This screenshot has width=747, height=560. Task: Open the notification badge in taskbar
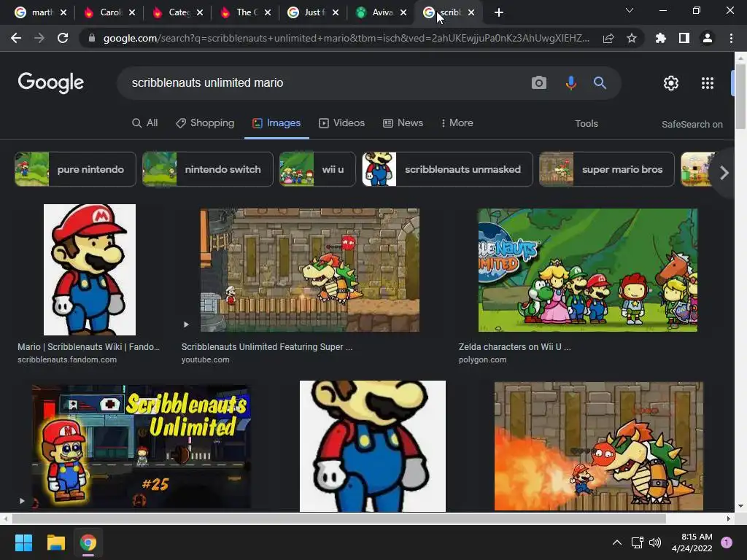click(x=727, y=542)
